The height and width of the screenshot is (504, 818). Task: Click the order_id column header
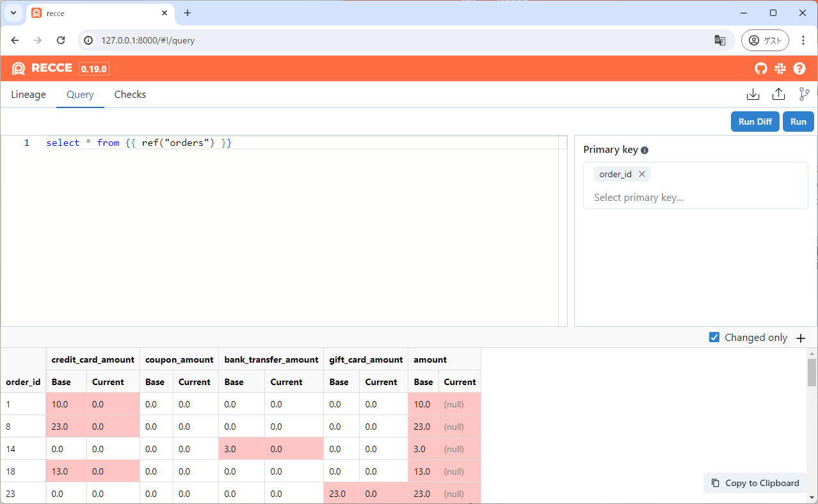pyautogui.click(x=23, y=382)
